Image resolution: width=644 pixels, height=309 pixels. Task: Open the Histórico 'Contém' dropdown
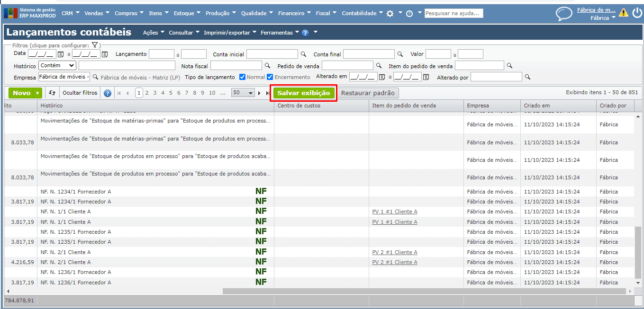(x=57, y=65)
